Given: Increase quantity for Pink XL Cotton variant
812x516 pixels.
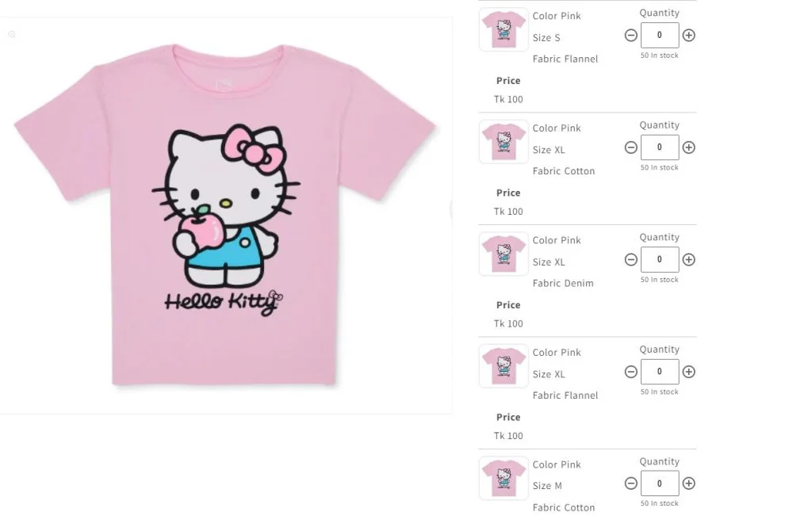Looking at the screenshot, I should pos(688,147).
